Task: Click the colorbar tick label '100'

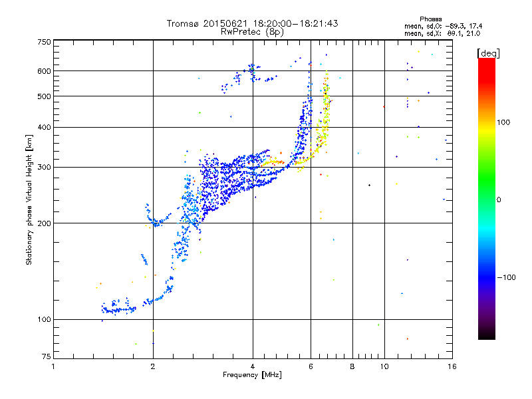Action: coord(503,122)
